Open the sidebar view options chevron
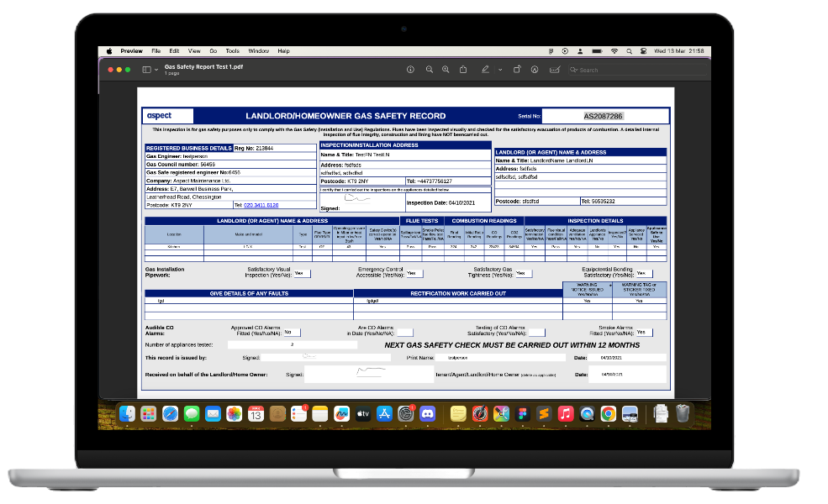 156,70
